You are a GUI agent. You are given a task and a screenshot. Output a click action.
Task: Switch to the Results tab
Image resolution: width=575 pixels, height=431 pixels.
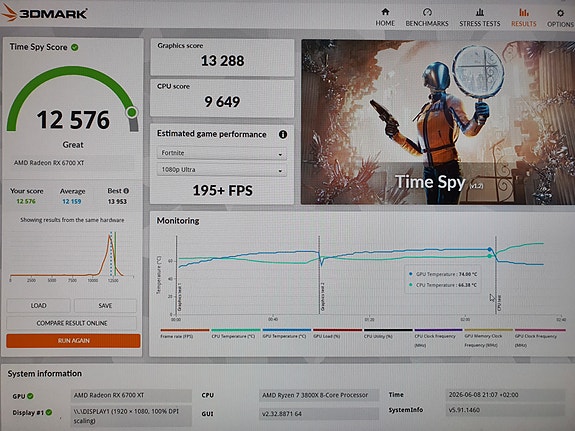[x=524, y=17]
